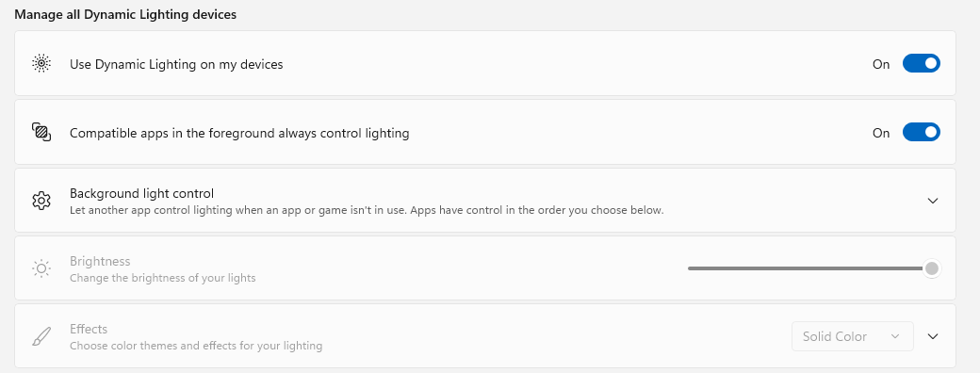Image resolution: width=980 pixels, height=373 pixels.
Task: Click the Effects paintbrush icon
Action: coord(41,337)
